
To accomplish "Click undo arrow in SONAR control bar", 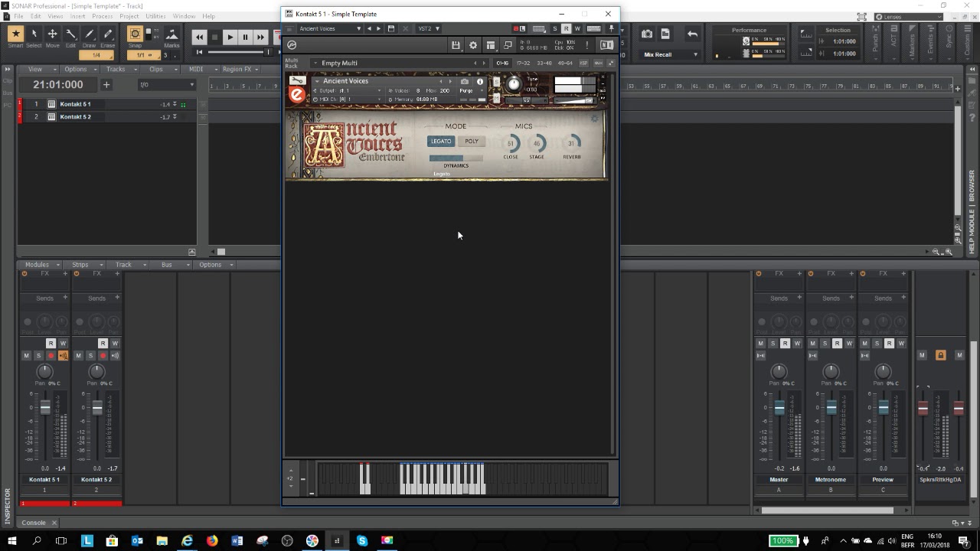I will click(x=692, y=34).
